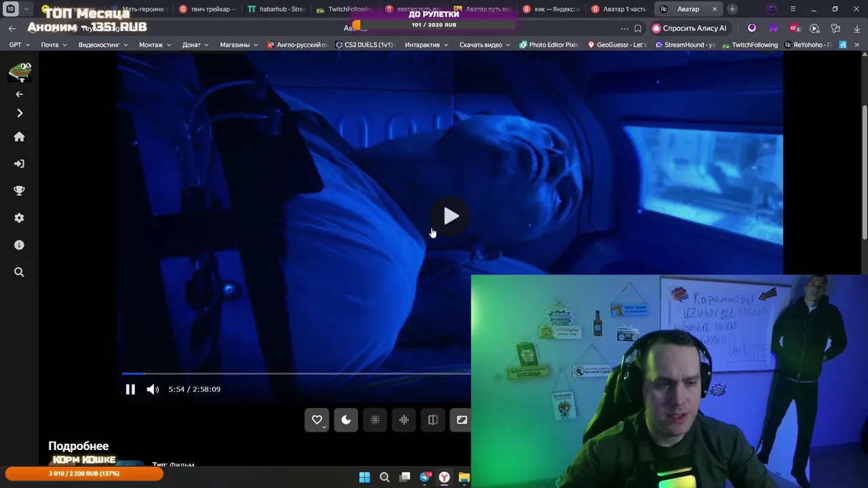Click the sidebar forward chevron icon
This screenshot has height=488, width=868.
pos(20,113)
